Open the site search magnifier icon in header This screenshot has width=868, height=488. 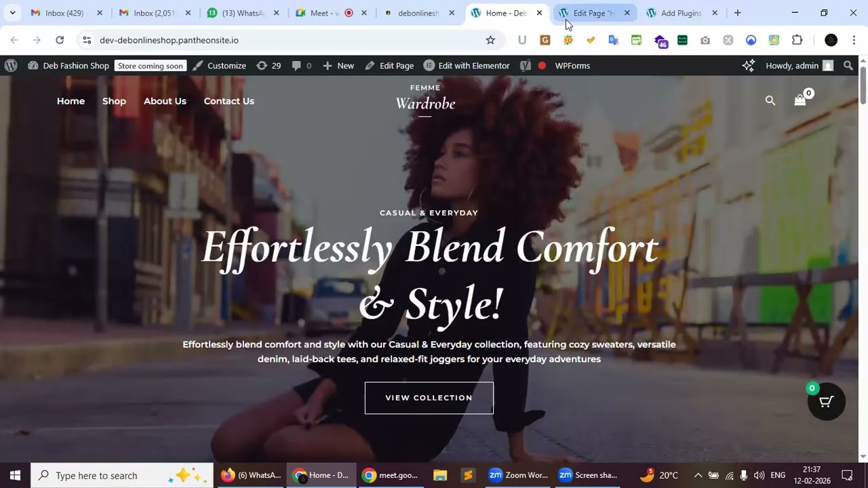(x=770, y=101)
